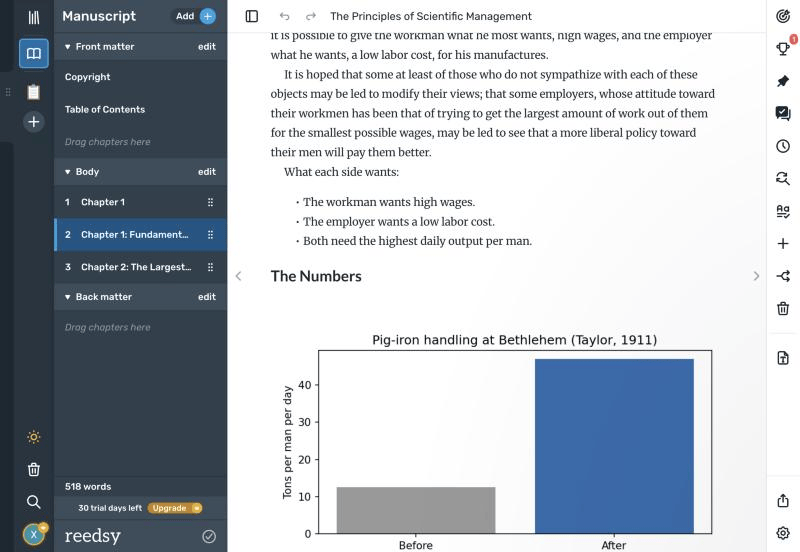
Task: Edit the Front matter section
Action: pos(207,46)
